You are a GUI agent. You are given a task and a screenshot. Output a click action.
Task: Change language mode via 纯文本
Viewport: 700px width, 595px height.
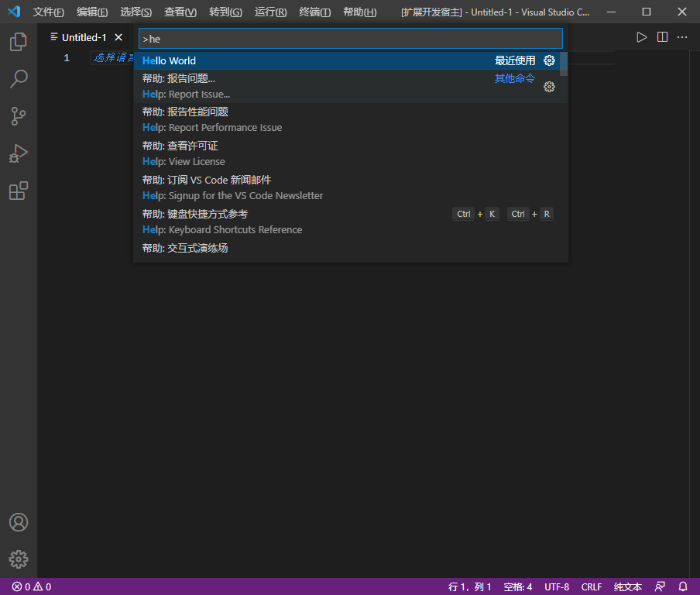[628, 586]
